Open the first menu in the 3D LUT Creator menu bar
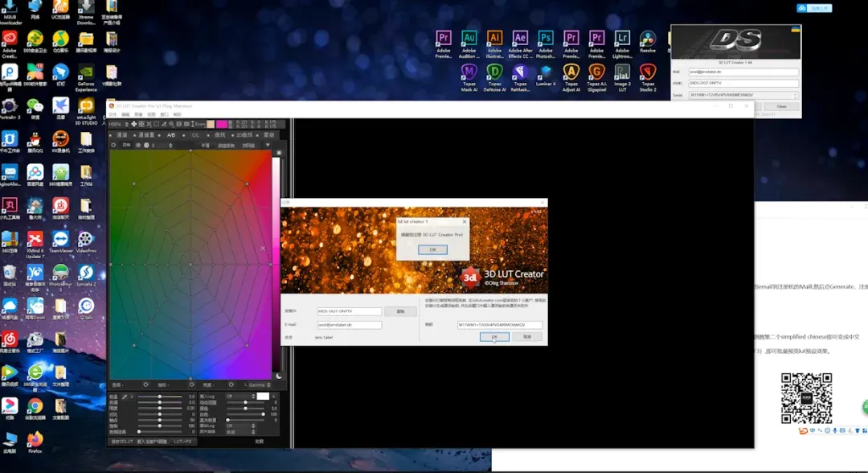 tap(113, 115)
